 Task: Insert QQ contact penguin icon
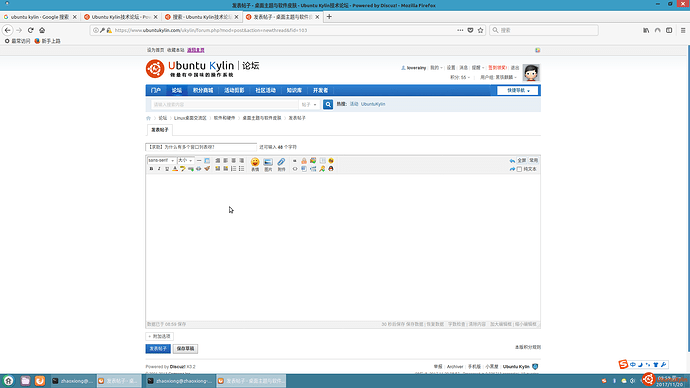pyautogui.click(x=331, y=168)
